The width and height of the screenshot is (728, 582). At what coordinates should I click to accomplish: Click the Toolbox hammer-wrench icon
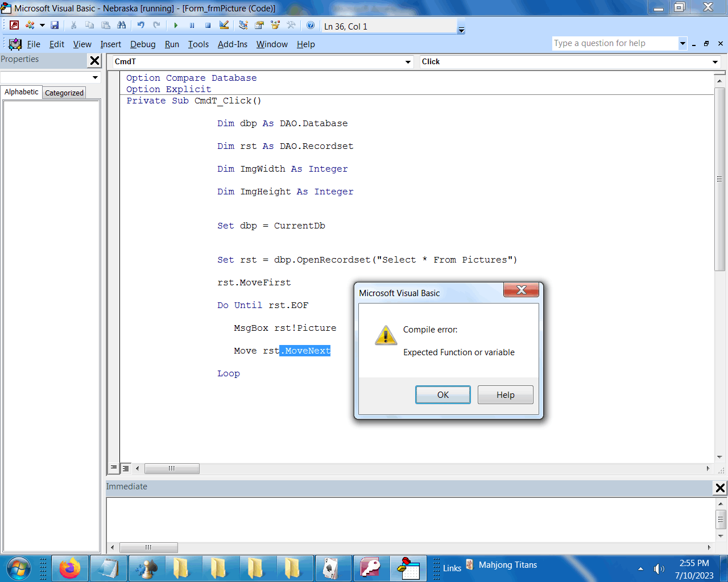click(x=291, y=25)
